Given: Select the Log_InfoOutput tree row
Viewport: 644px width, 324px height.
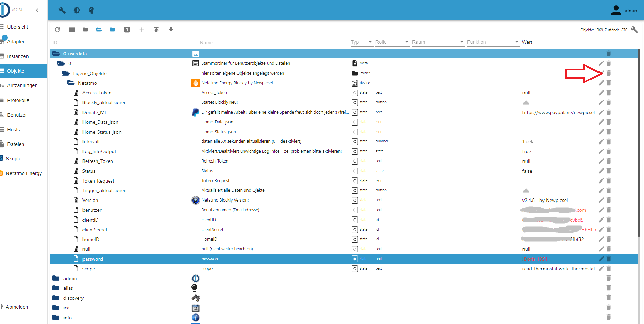Looking at the screenshot, I should tap(344, 151).
